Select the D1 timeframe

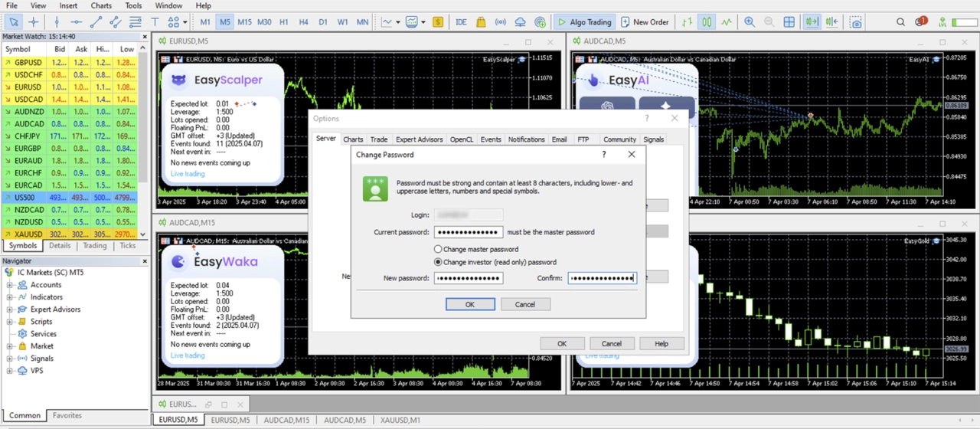pos(323,22)
